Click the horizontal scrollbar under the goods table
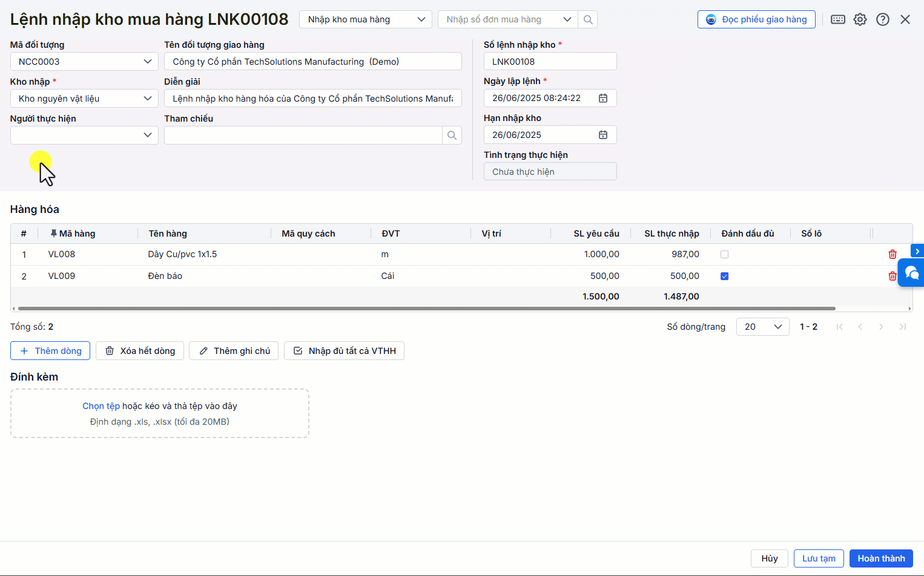The image size is (924, 576). [x=424, y=309]
